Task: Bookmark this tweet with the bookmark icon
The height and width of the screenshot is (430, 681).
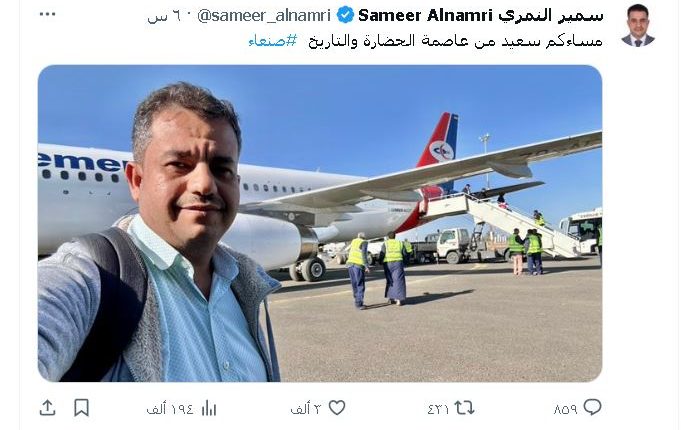Action: pos(81,408)
